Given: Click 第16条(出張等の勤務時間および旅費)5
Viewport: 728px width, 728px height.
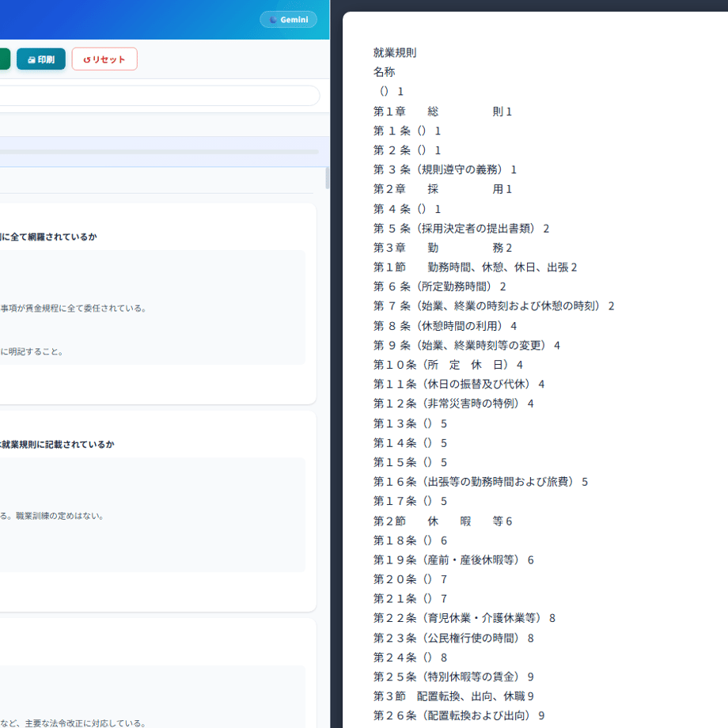Looking at the screenshot, I should pyautogui.click(x=480, y=483).
